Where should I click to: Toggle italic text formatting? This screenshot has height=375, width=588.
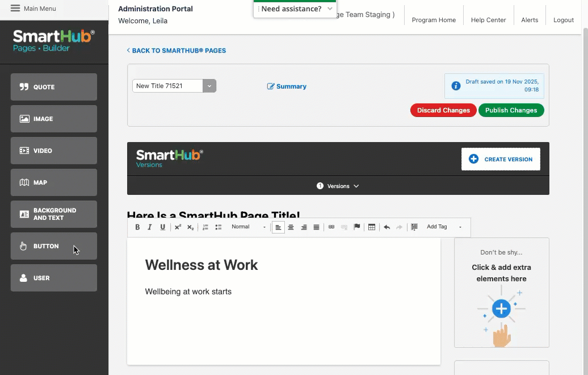[150, 227]
